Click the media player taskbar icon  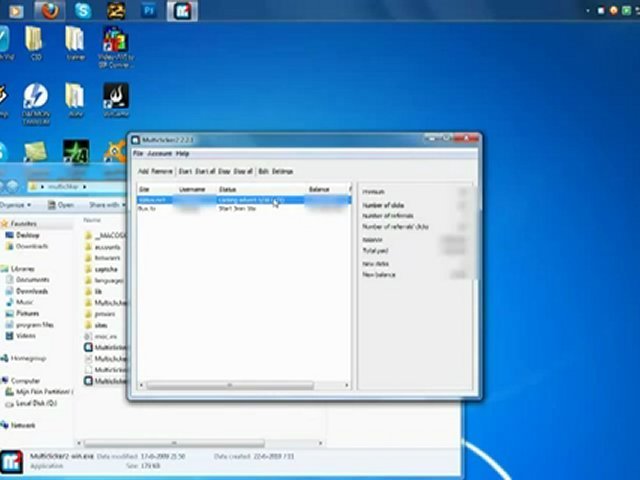click(x=16, y=12)
